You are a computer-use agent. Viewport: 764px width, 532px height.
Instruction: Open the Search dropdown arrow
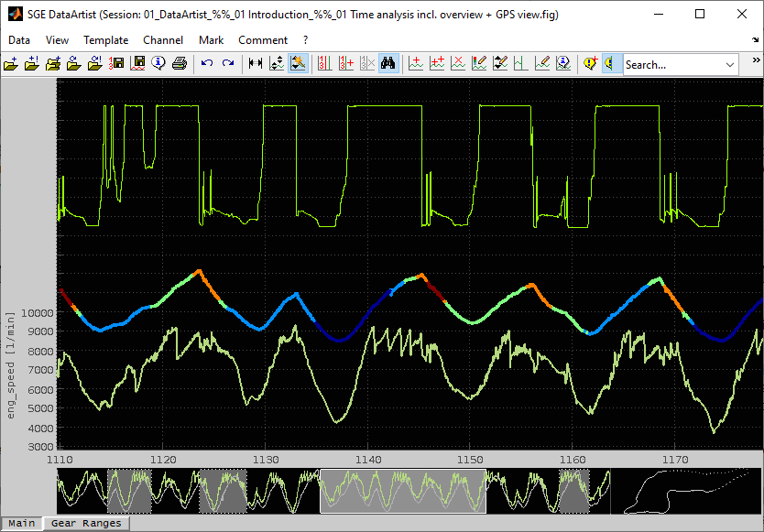(x=730, y=65)
